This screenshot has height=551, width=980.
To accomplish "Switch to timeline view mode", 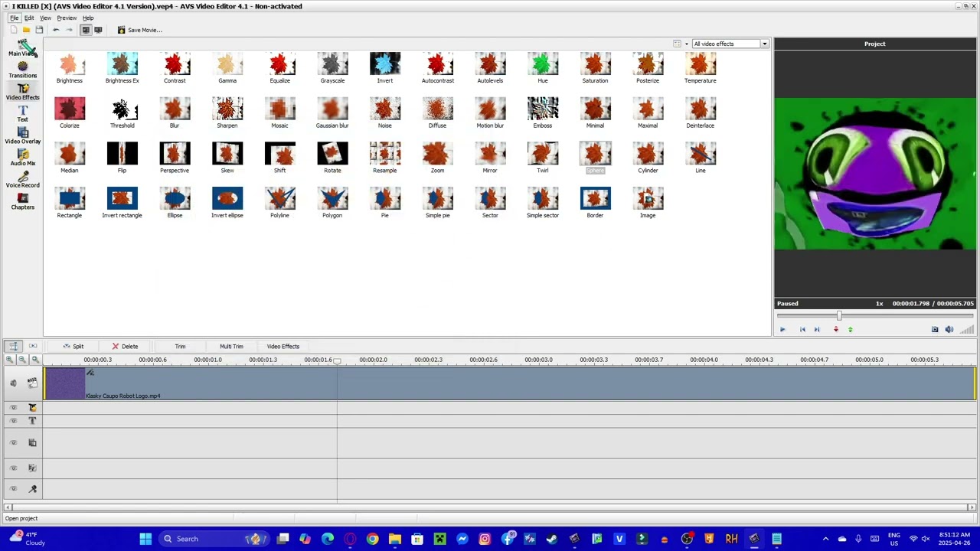I will pyautogui.click(x=13, y=346).
